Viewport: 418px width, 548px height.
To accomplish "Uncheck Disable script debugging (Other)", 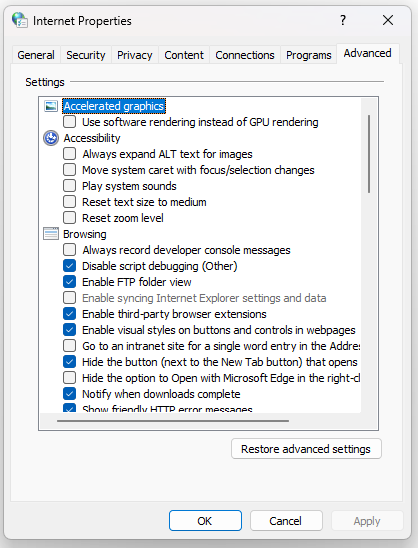I will point(70,266).
